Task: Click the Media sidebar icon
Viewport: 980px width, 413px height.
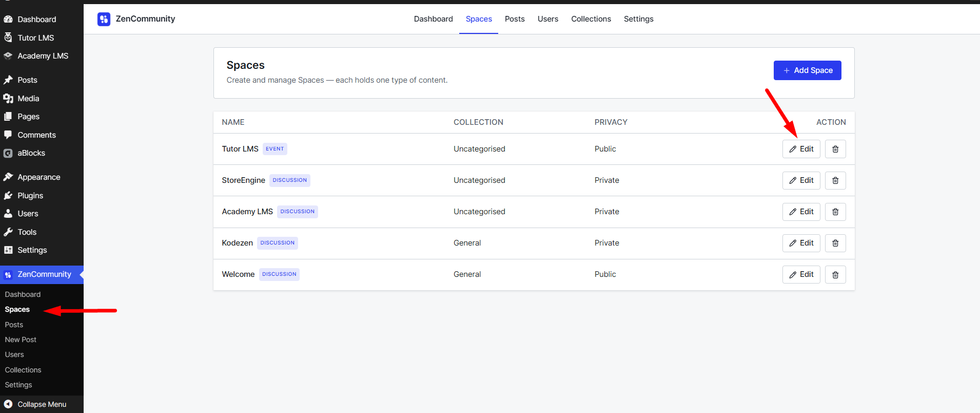Action: pyautogui.click(x=8, y=98)
